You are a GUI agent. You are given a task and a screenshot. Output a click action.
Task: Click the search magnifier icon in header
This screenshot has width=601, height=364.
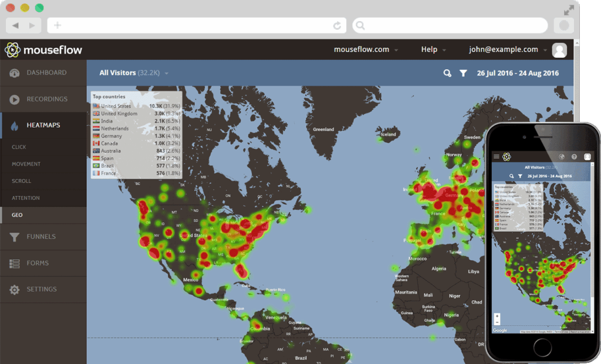coord(447,73)
